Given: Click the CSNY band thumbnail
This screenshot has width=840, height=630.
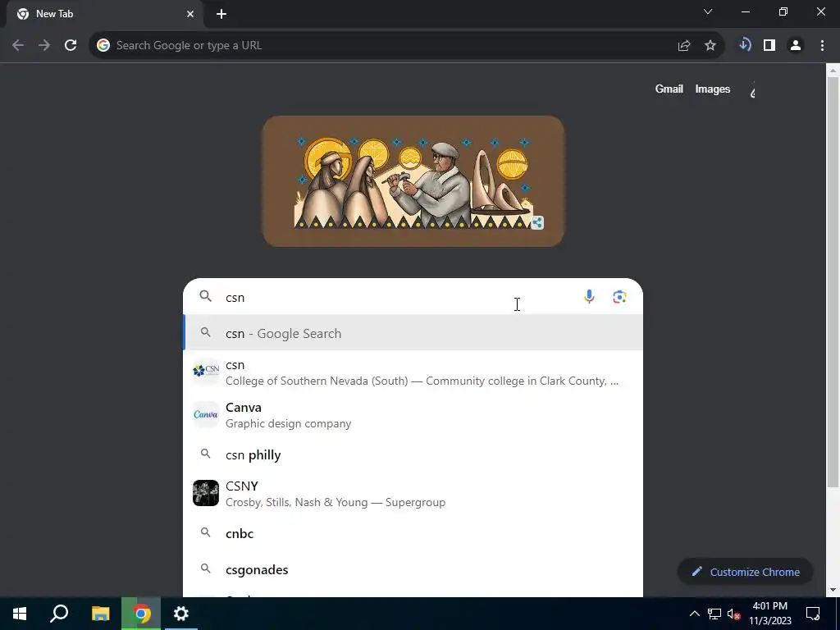Looking at the screenshot, I should [206, 493].
